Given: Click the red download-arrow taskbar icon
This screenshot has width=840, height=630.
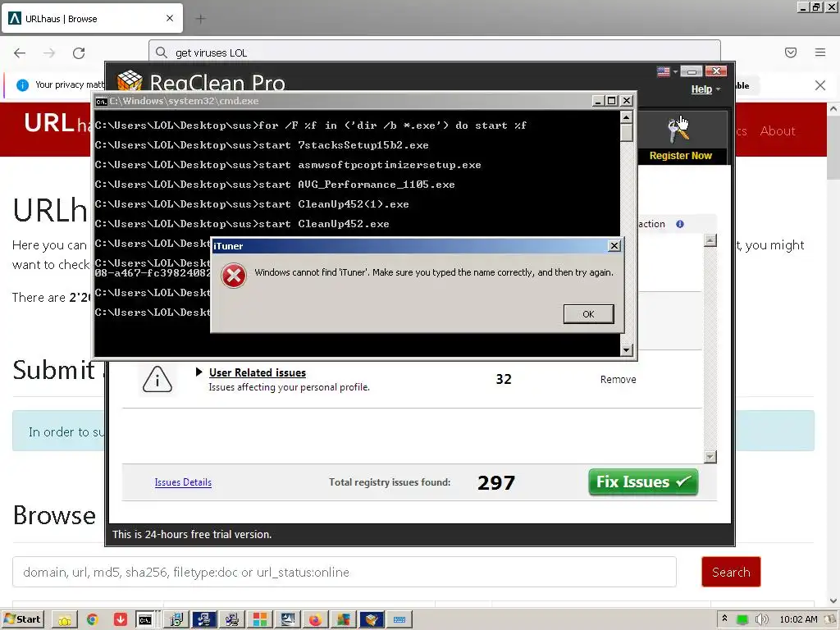Looking at the screenshot, I should [121, 620].
